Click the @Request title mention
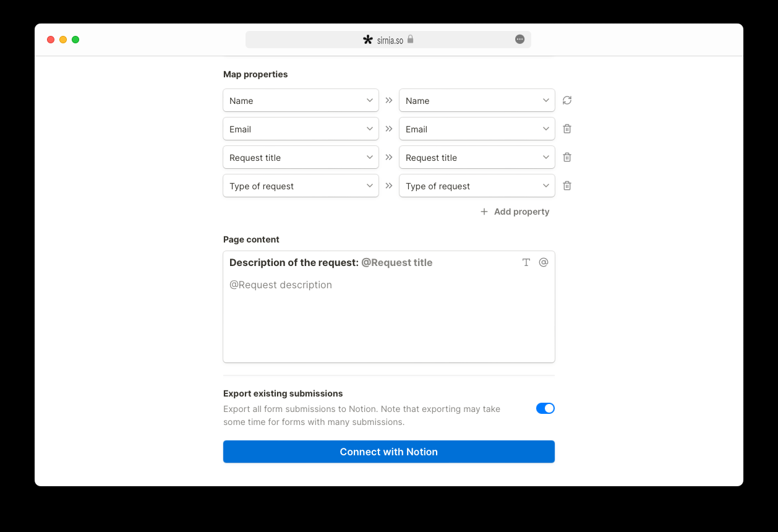Viewport: 778px width, 532px height. pos(397,262)
